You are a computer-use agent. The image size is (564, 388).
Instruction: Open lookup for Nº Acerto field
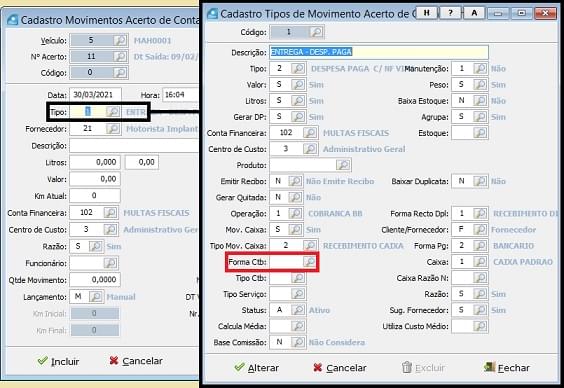tap(120, 56)
